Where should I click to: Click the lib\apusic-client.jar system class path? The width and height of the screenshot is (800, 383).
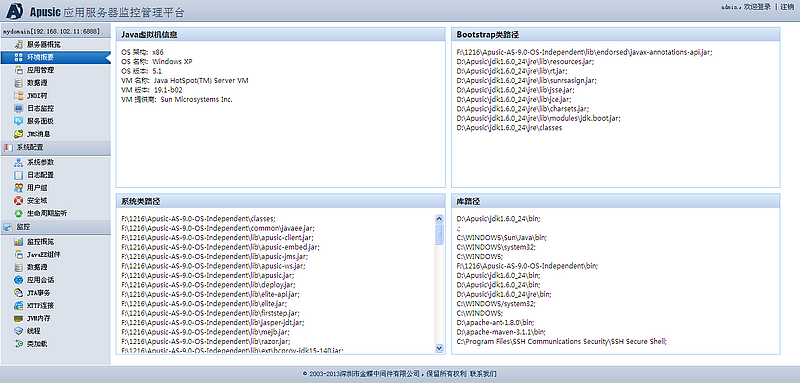[x=217, y=238]
